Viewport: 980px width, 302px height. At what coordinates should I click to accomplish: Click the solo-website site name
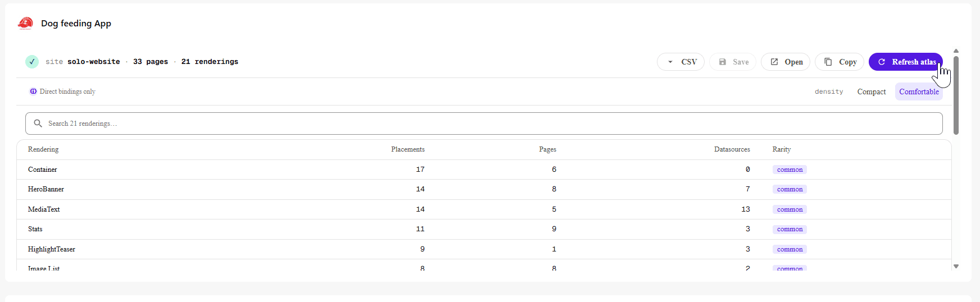(x=93, y=62)
